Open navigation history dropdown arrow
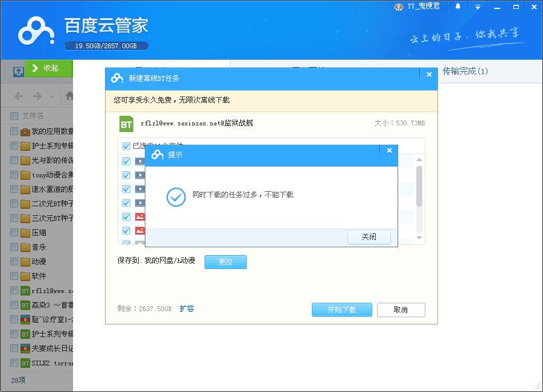Screen dimensions: 543x392 pos(52,97)
